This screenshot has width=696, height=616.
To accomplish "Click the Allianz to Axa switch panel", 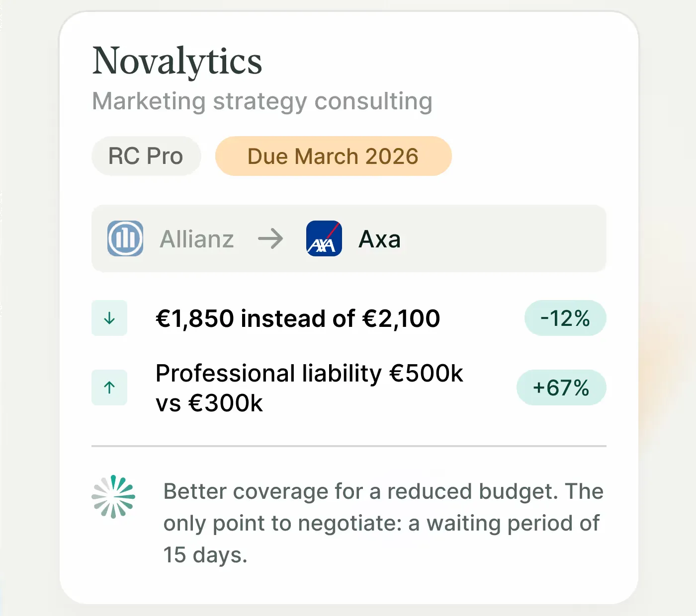I will [349, 238].
